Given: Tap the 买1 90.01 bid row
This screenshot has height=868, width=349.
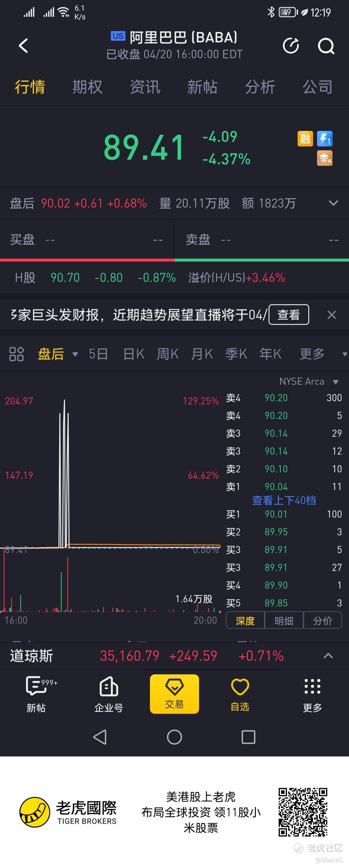Looking at the screenshot, I should point(284,514).
